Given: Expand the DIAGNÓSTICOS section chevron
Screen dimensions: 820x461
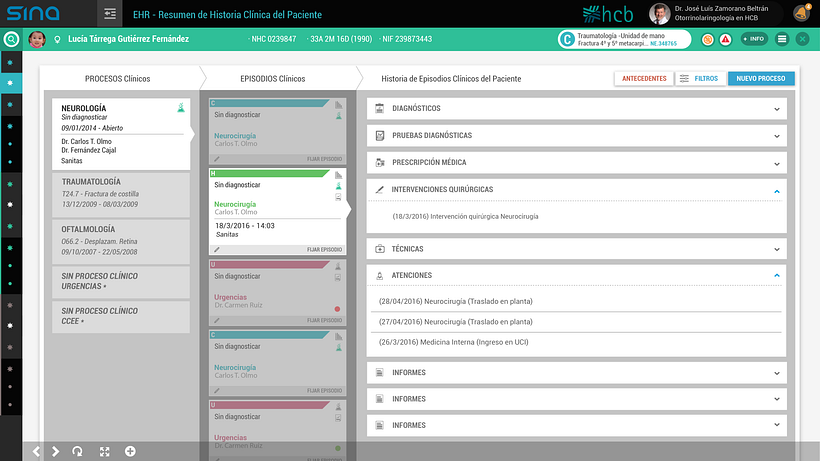Looking at the screenshot, I should (x=777, y=109).
